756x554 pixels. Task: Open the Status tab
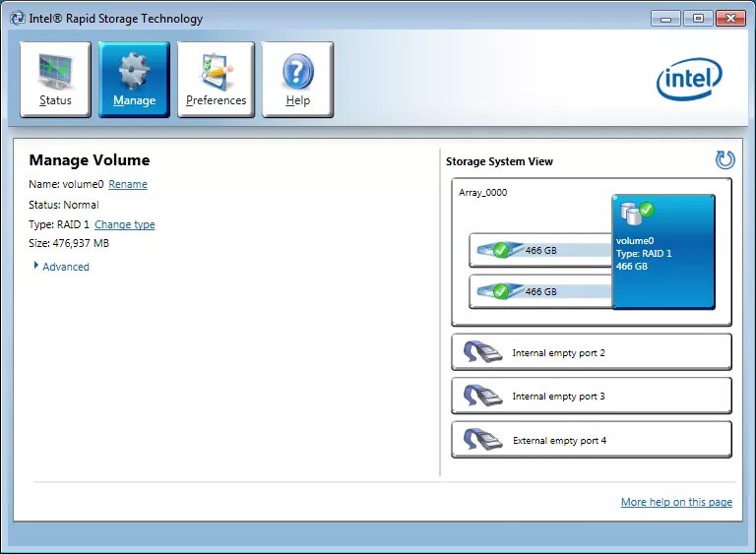pyautogui.click(x=55, y=79)
